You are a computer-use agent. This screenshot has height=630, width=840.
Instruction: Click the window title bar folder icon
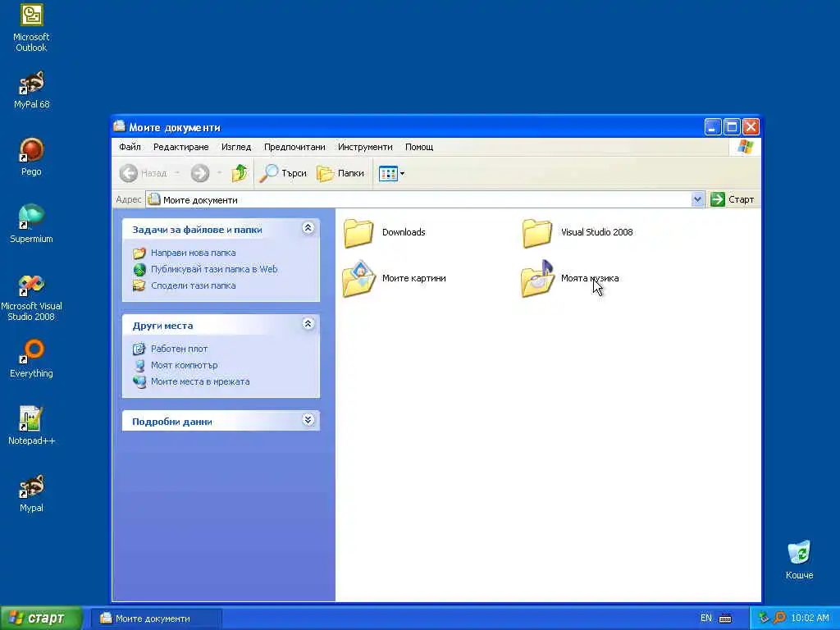(120, 126)
